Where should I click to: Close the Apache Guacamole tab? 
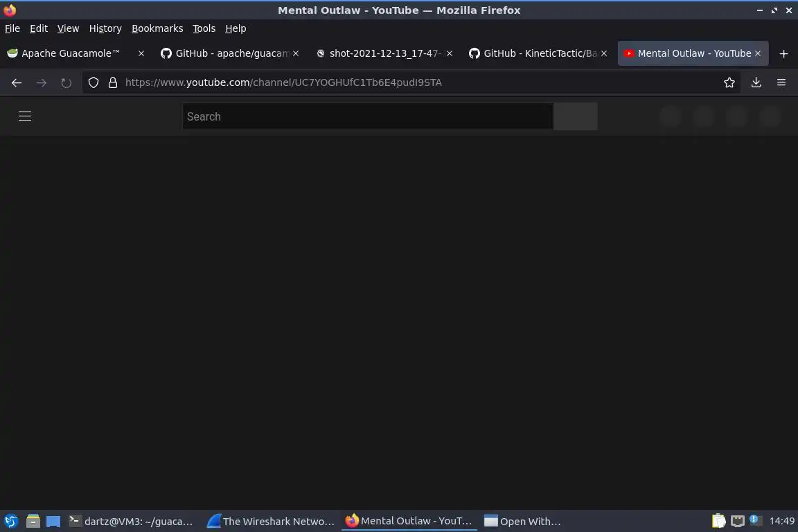click(x=141, y=53)
